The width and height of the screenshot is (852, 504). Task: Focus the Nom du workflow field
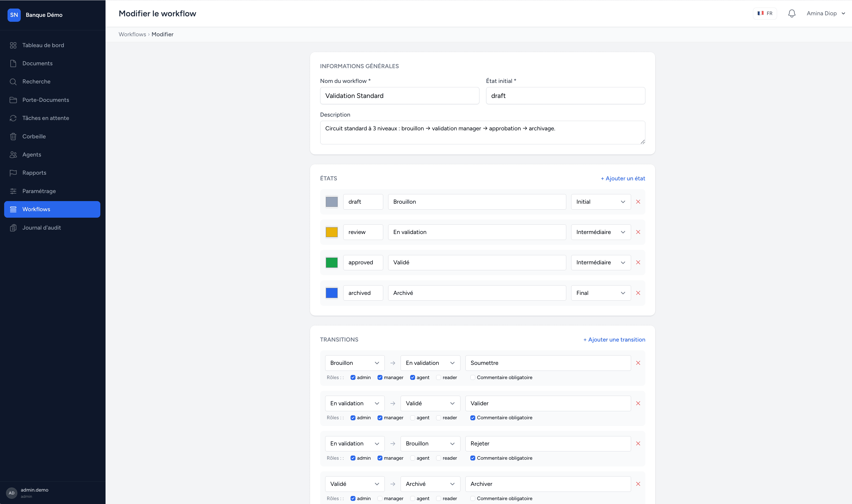point(400,96)
